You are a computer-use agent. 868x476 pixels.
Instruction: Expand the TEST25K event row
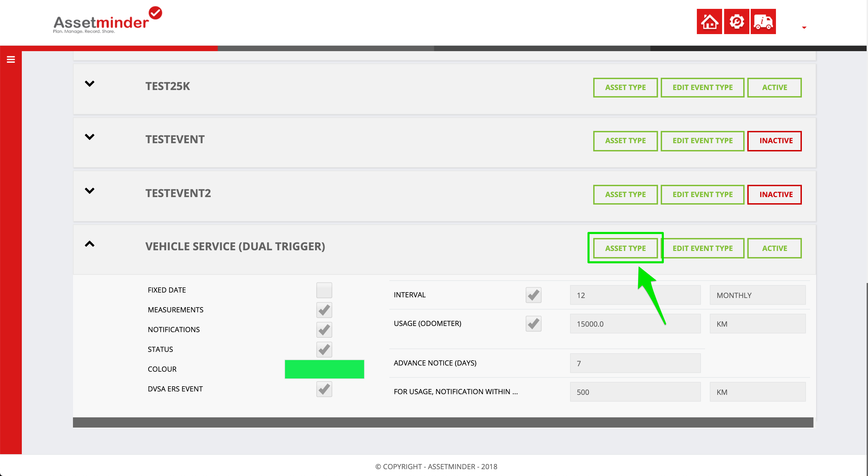89,84
